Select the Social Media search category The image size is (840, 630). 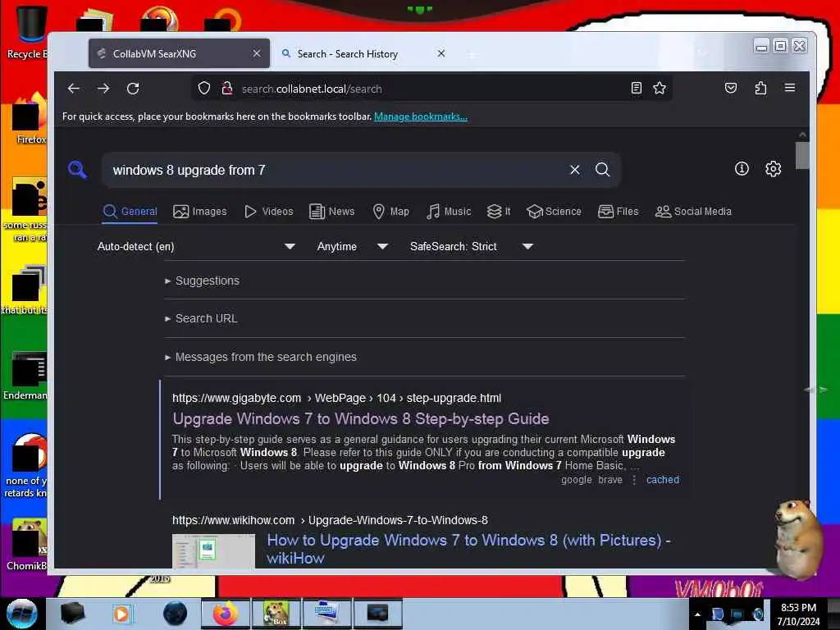pyautogui.click(x=693, y=212)
